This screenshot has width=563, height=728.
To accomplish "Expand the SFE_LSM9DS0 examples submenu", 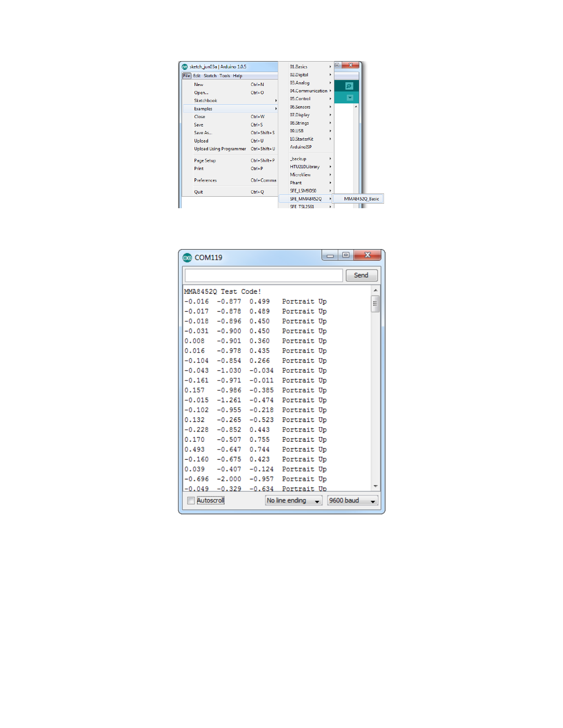I will click(x=306, y=191).
